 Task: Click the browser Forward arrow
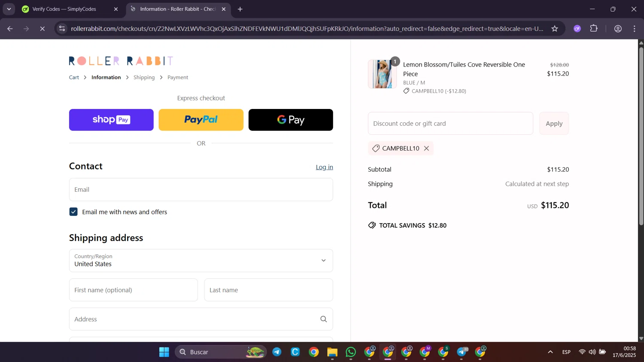26,29
